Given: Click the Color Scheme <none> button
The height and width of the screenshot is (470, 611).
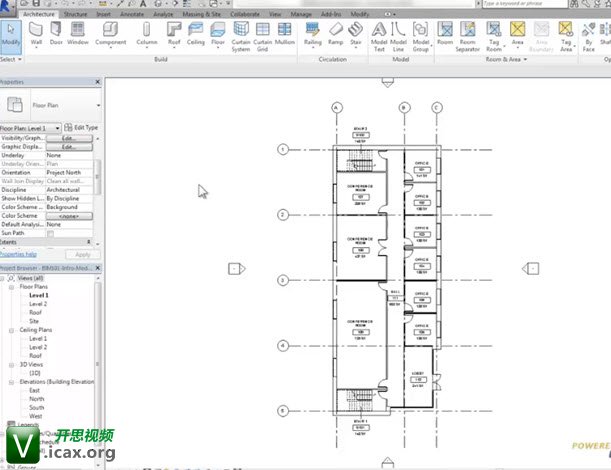Looking at the screenshot, I should [x=69, y=216].
